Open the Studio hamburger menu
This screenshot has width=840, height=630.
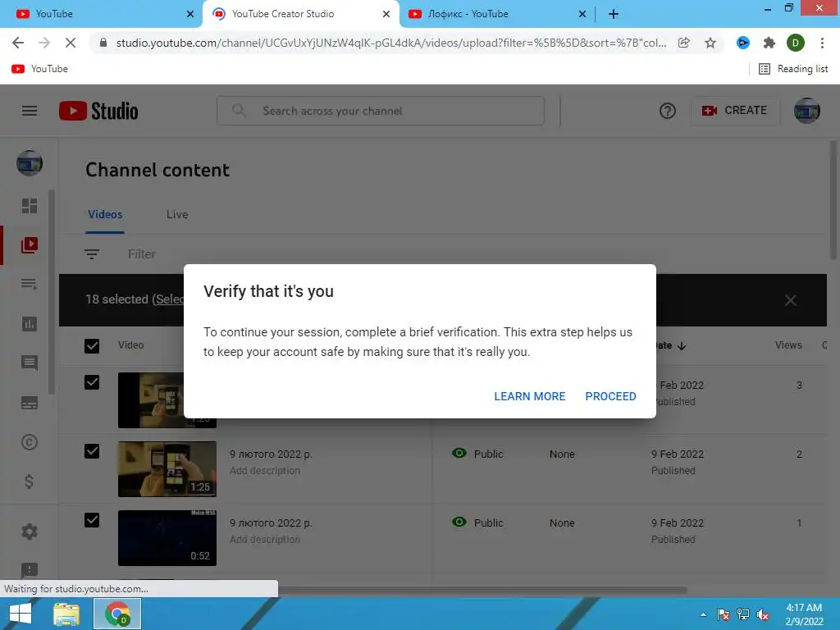(x=30, y=111)
